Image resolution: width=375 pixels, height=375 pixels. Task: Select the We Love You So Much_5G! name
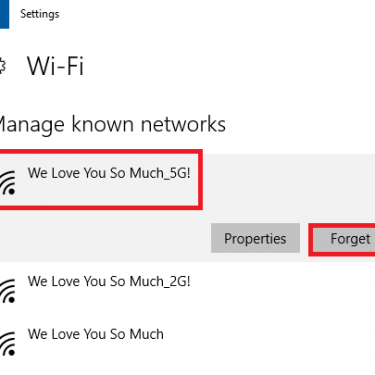(109, 173)
